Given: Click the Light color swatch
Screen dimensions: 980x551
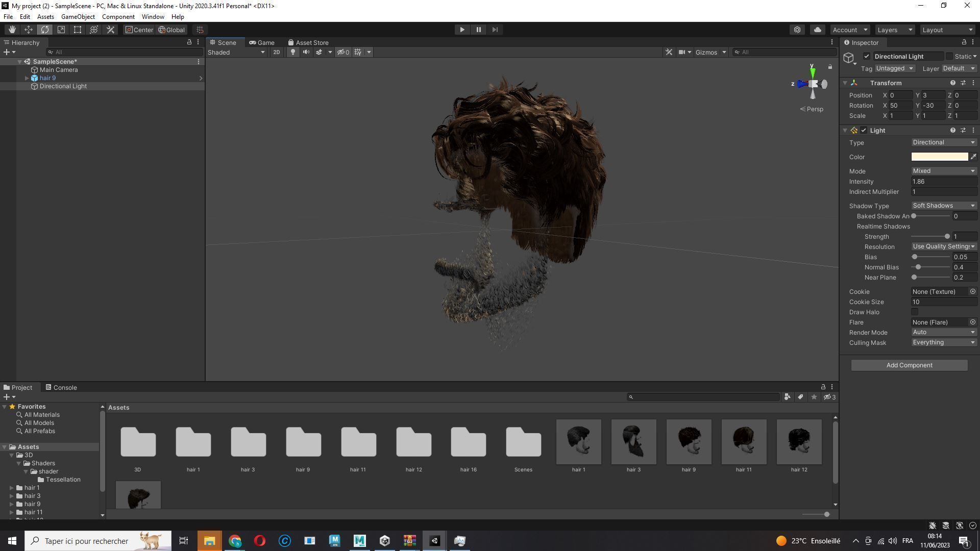Looking at the screenshot, I should pos(939,157).
